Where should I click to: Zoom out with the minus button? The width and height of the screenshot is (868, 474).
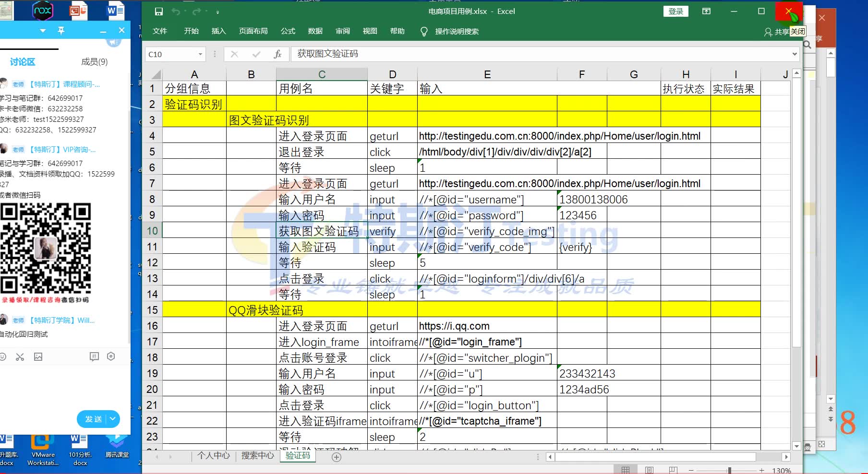coord(691,471)
